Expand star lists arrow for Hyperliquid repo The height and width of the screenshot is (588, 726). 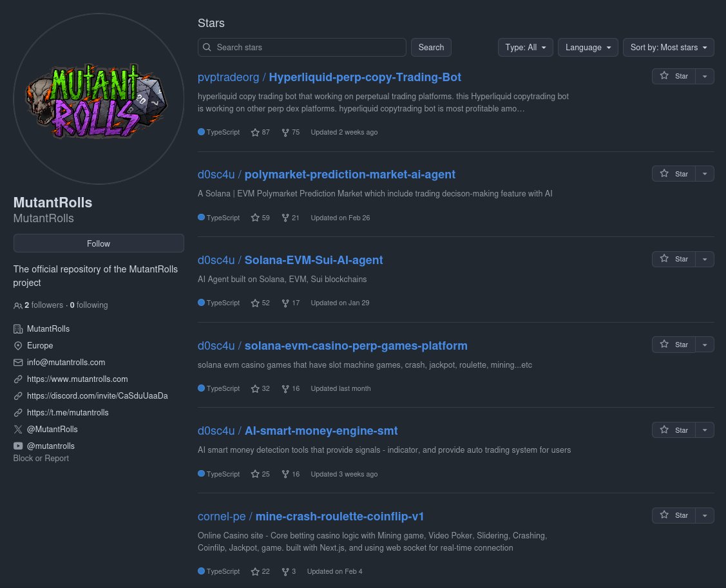(x=705, y=76)
